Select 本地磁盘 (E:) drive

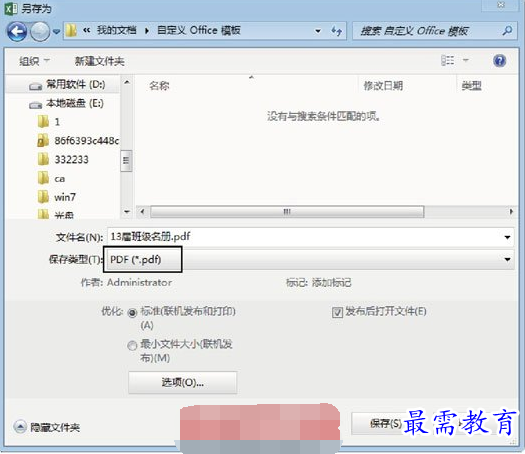click(x=66, y=103)
